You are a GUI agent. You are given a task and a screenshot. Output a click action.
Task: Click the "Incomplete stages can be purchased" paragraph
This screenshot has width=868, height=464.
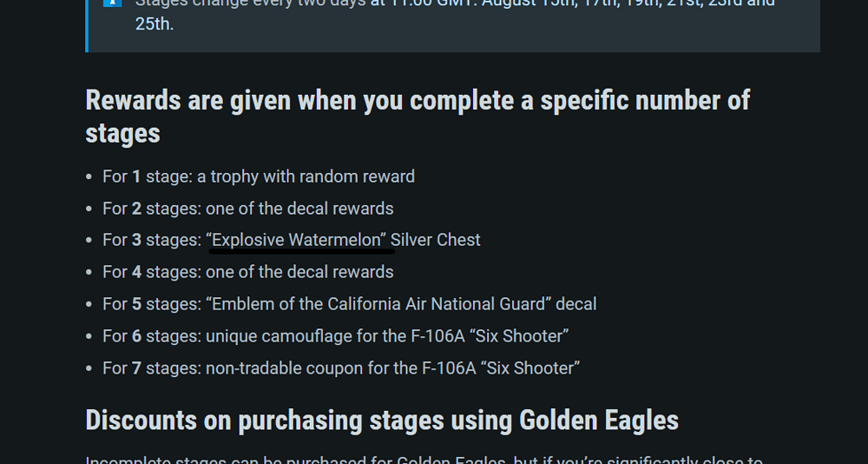[424, 460]
